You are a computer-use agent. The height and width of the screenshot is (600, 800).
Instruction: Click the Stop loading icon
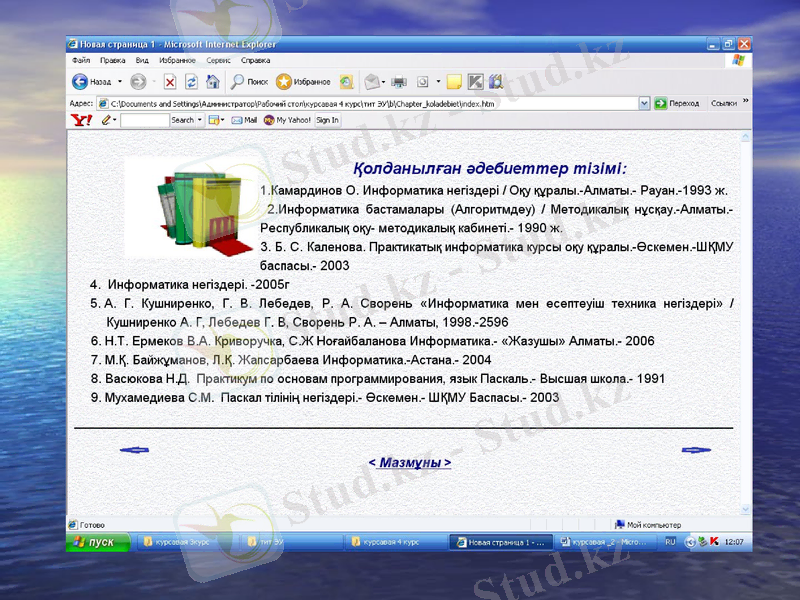[170, 82]
